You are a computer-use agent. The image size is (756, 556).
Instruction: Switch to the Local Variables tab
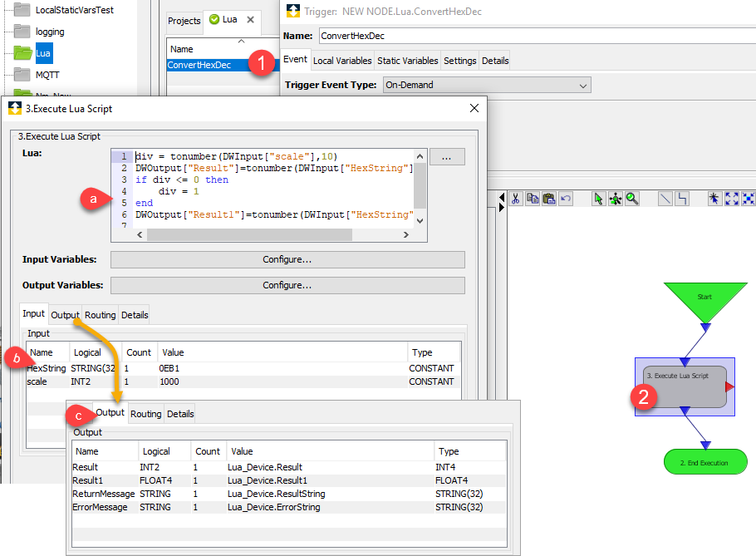341,61
